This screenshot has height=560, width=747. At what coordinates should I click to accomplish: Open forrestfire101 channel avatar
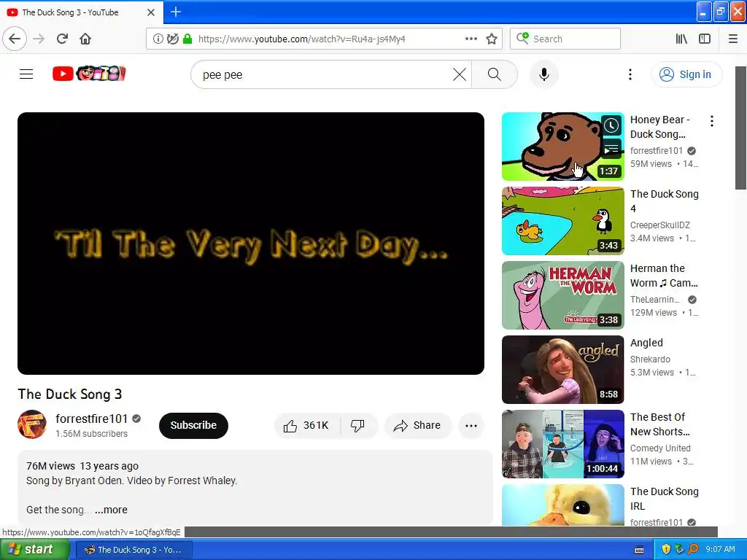[x=32, y=424]
